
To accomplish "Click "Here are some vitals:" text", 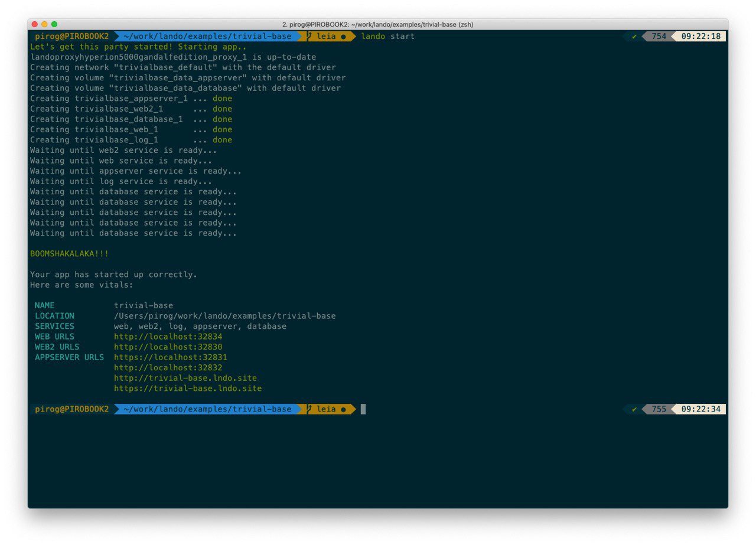I will 82,285.
